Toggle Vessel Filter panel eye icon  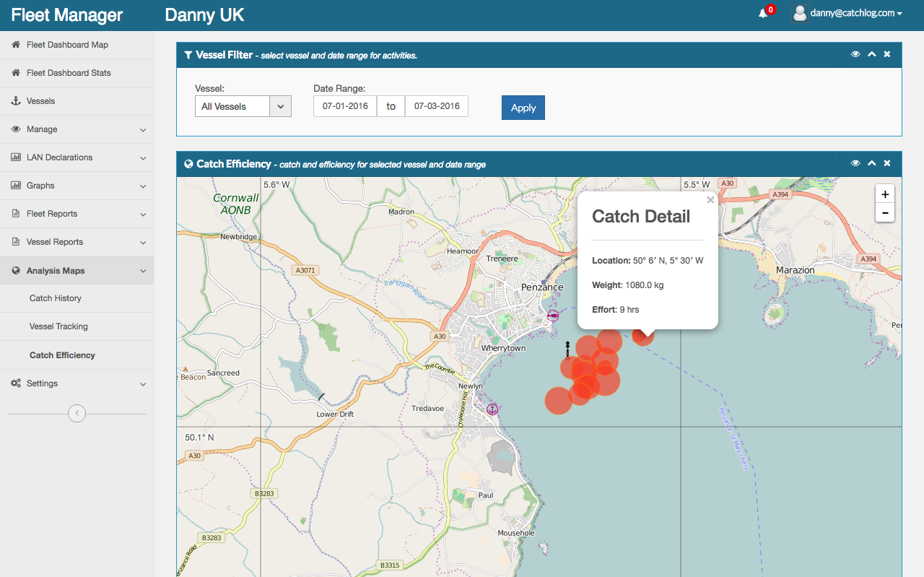pyautogui.click(x=855, y=54)
